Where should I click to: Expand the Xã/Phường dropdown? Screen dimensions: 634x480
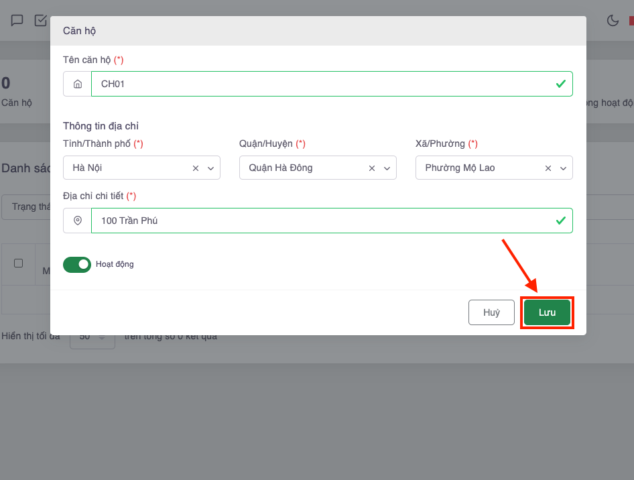click(x=563, y=168)
